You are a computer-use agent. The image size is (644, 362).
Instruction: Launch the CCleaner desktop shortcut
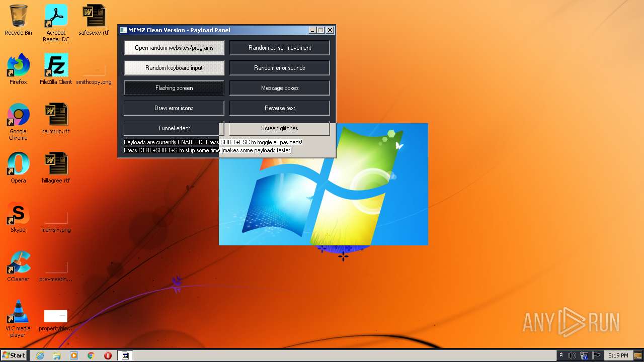[18, 266]
